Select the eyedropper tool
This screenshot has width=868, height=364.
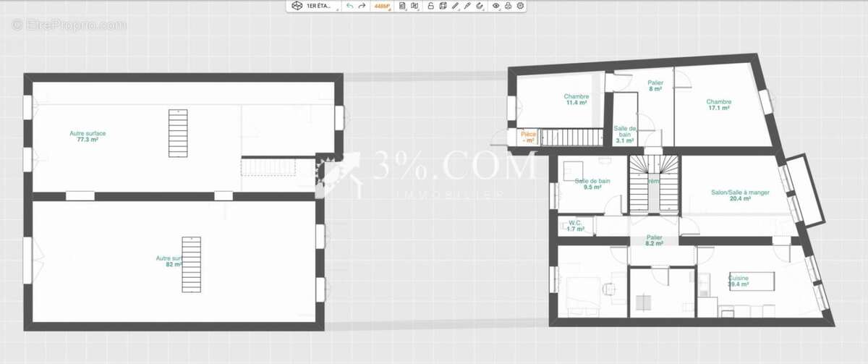pos(467,6)
